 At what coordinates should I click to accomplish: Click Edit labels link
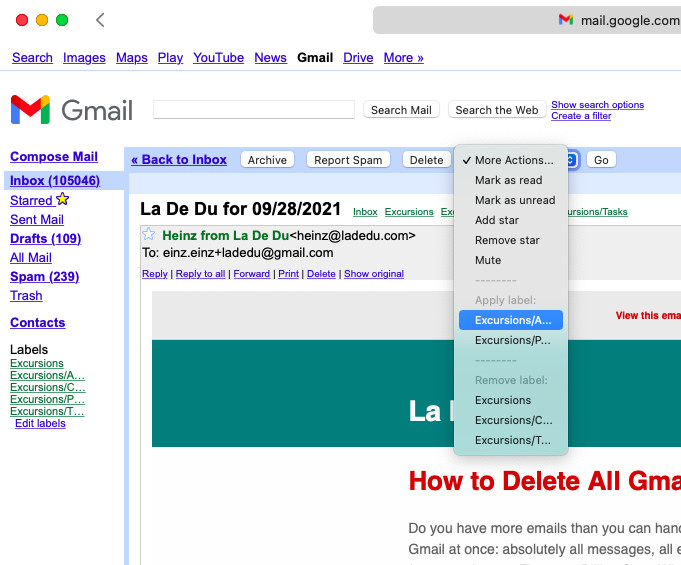pyautogui.click(x=40, y=423)
